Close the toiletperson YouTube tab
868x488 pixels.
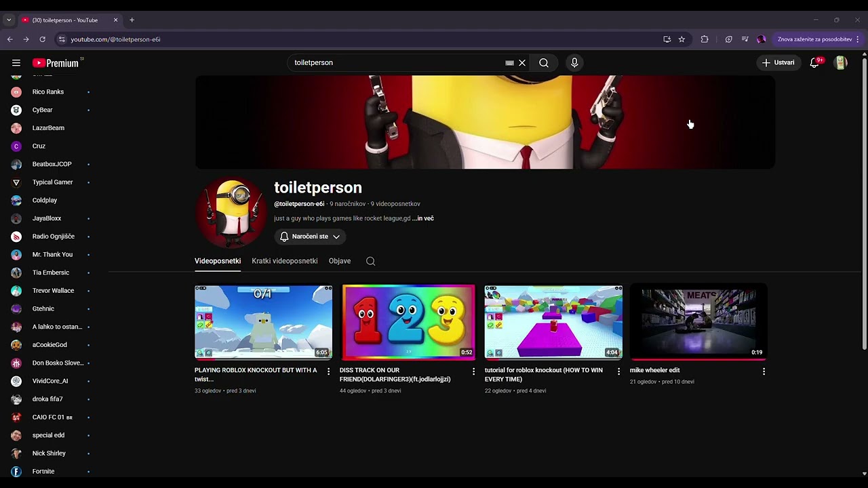pos(115,20)
